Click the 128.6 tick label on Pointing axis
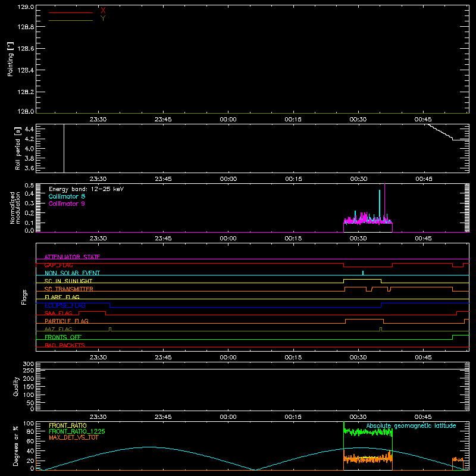This screenshot has width=476, height=476. [x=26, y=49]
